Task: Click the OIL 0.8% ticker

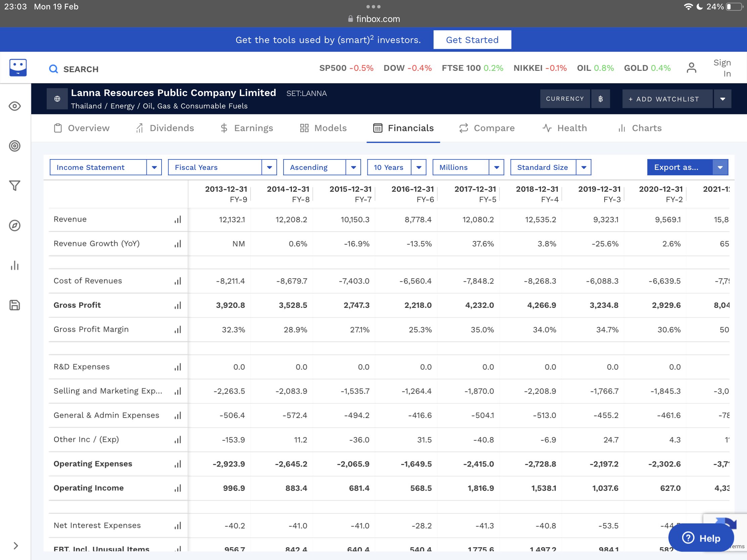Action: [595, 68]
